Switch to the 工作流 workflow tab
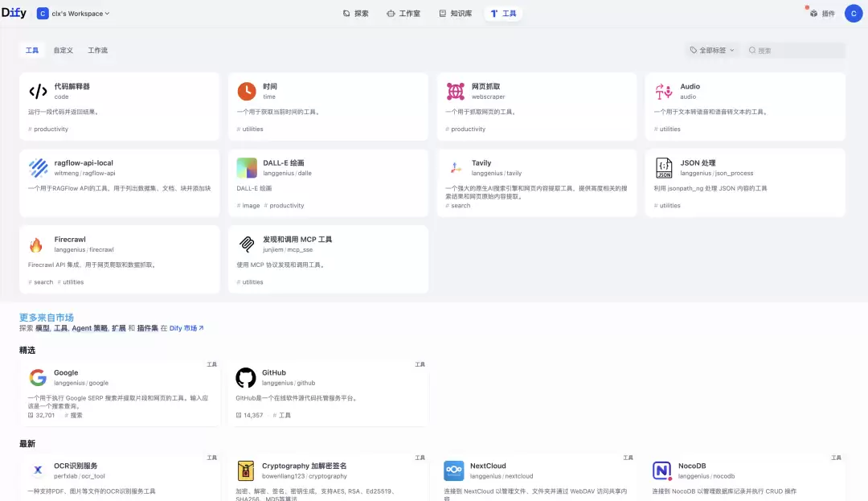868x501 pixels. [x=97, y=51]
